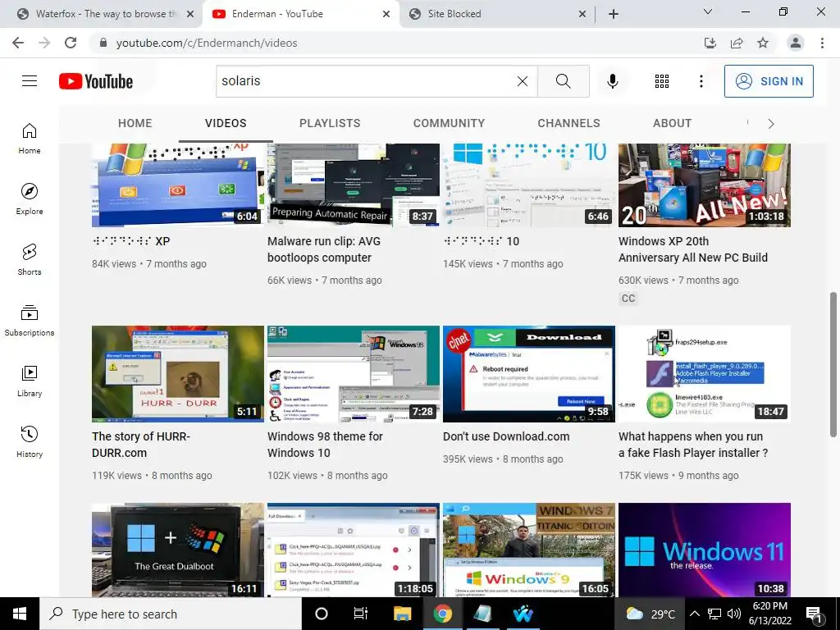This screenshot has height=630, width=840.
Task: Clear the search box with the X icon
Action: 523,81
